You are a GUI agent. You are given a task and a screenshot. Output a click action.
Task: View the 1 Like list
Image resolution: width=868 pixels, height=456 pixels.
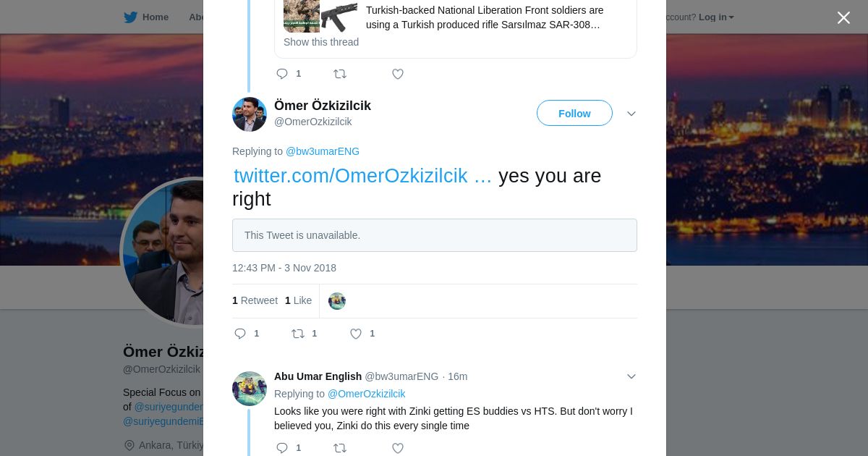click(x=298, y=300)
